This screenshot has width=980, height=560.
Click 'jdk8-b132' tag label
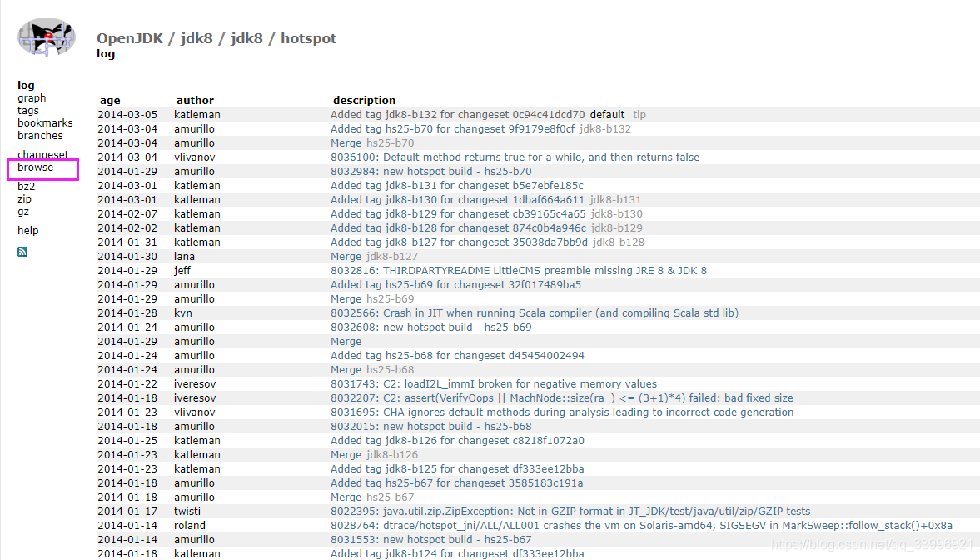pos(605,129)
